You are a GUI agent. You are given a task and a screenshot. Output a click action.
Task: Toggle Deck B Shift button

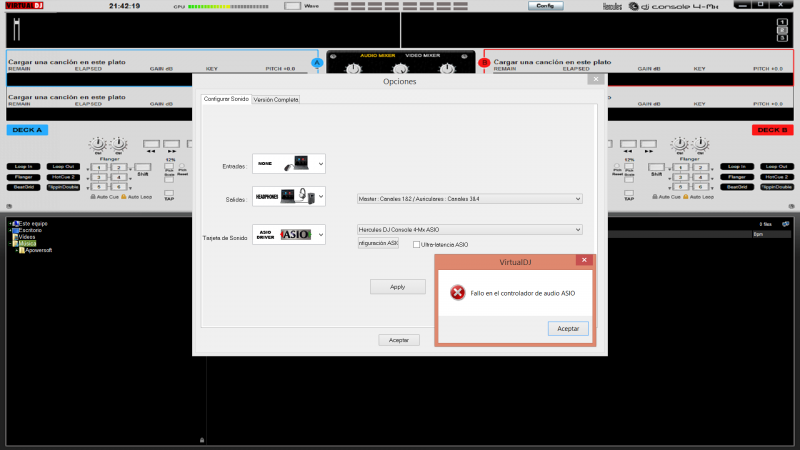tap(656, 167)
